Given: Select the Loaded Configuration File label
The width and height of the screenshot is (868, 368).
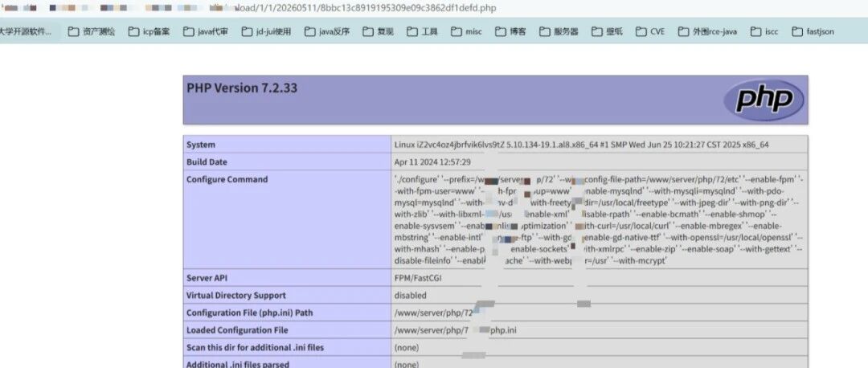Looking at the screenshot, I should click(x=237, y=330).
